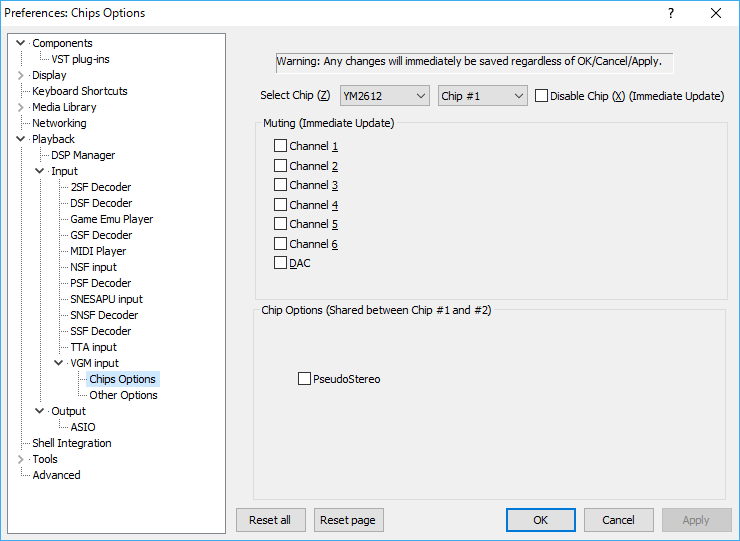Select PSF Decoder in tree
Viewport: 740px width, 541px height.
(101, 283)
